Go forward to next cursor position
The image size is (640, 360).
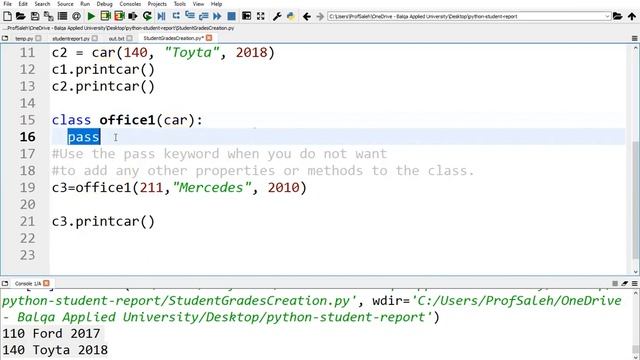tap(320, 16)
